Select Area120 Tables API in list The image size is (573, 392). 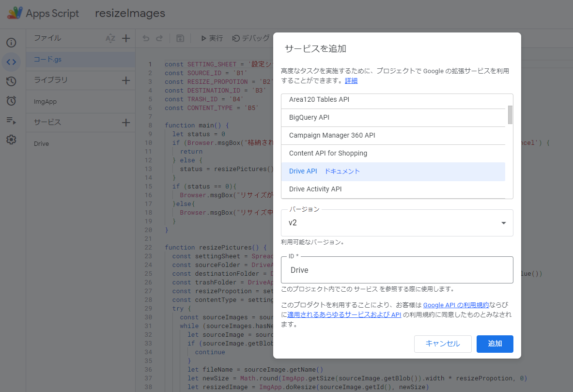[x=393, y=100]
